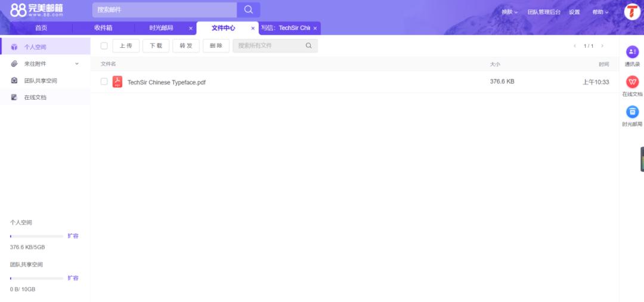Open 时光邮局 icon in right sidebar

632,112
